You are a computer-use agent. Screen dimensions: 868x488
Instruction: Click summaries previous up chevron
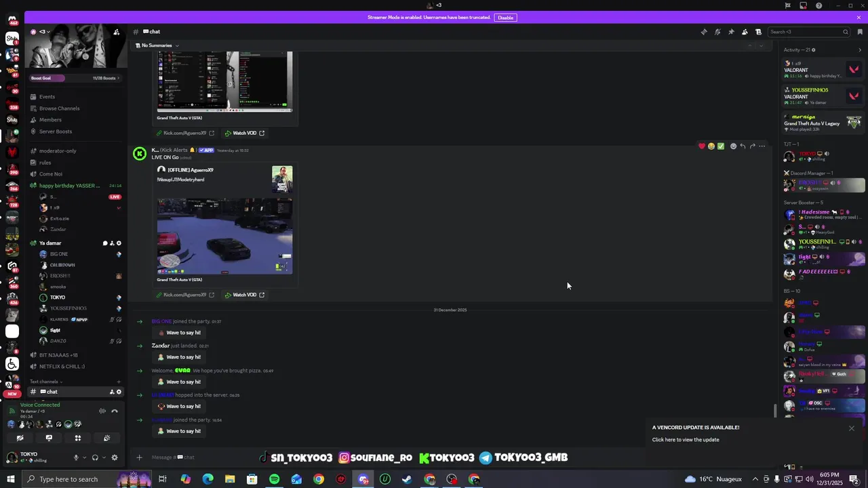point(749,45)
